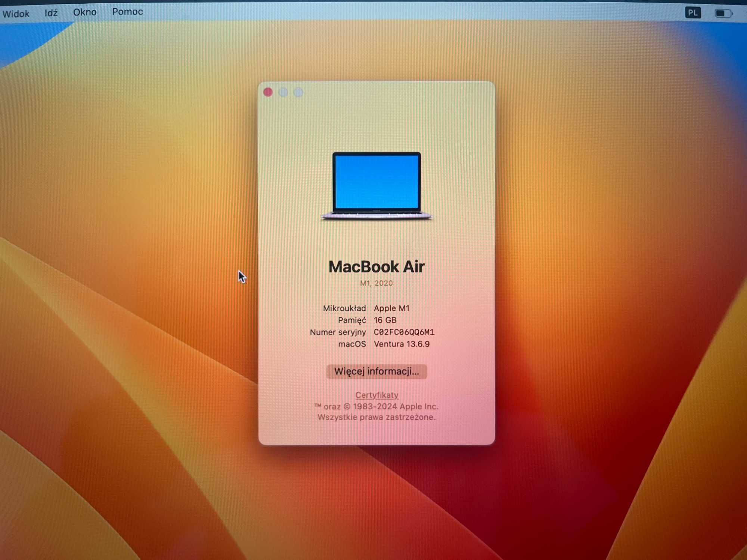This screenshot has height=560, width=747.
Task: Click the M1, 2020 model subtitle
Action: point(376,283)
